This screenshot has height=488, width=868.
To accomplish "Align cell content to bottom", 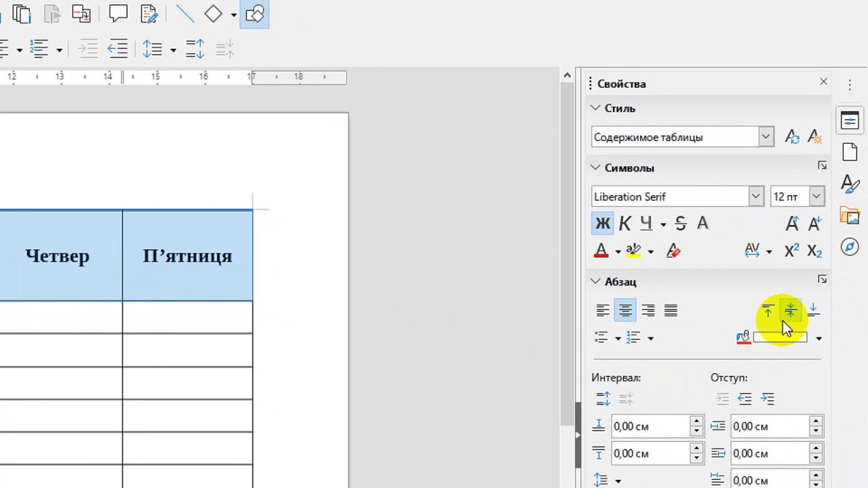I will tap(813, 310).
